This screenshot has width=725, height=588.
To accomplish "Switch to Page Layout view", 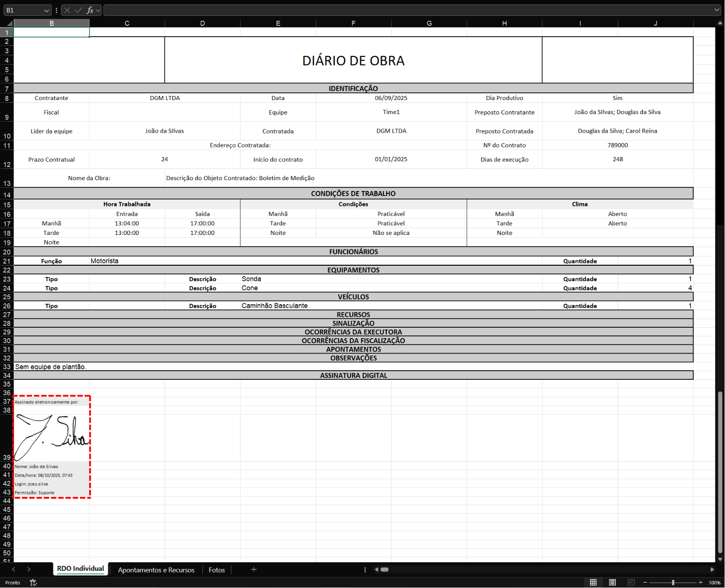I will point(612,583).
